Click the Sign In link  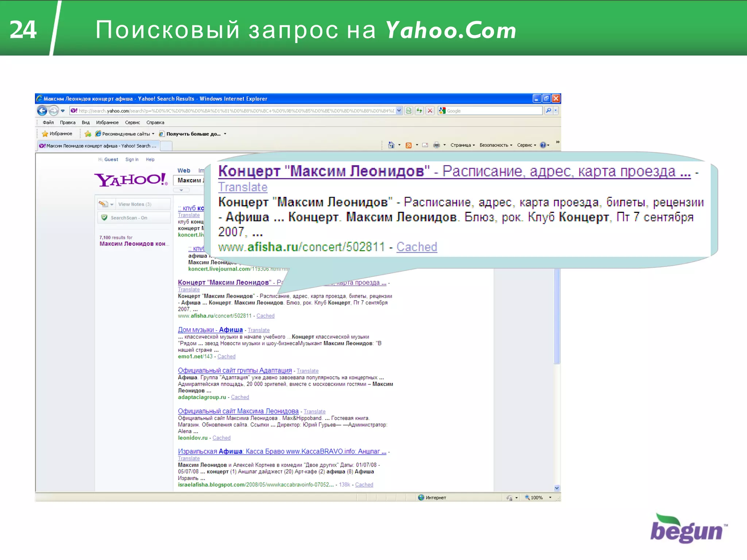(132, 160)
